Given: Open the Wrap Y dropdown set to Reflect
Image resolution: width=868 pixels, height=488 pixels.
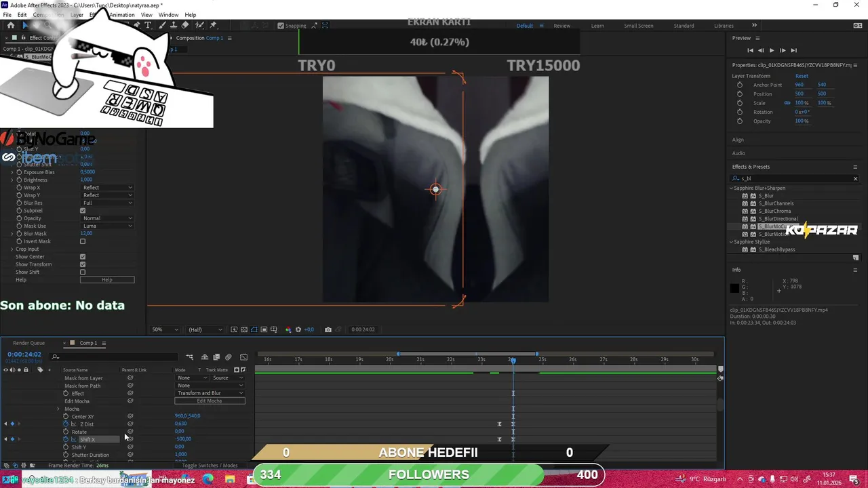Looking at the screenshot, I should pos(107,195).
